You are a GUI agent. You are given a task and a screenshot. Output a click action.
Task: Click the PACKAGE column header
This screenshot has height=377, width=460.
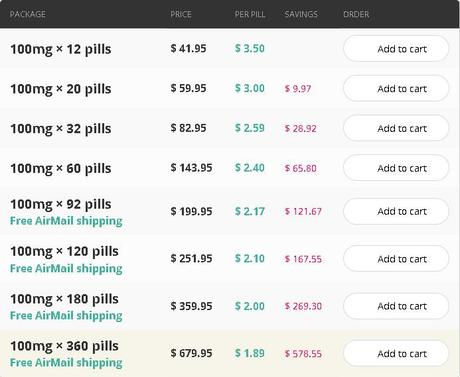click(28, 14)
